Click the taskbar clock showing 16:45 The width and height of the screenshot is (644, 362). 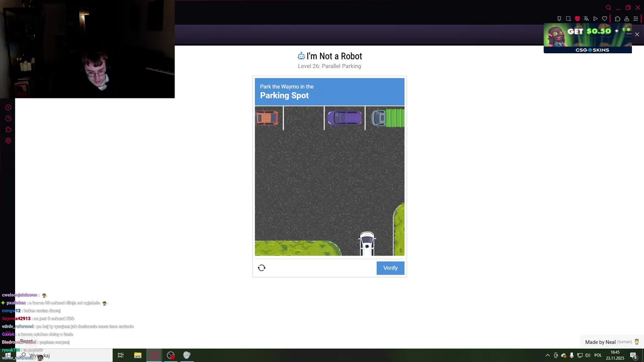pyautogui.click(x=615, y=355)
